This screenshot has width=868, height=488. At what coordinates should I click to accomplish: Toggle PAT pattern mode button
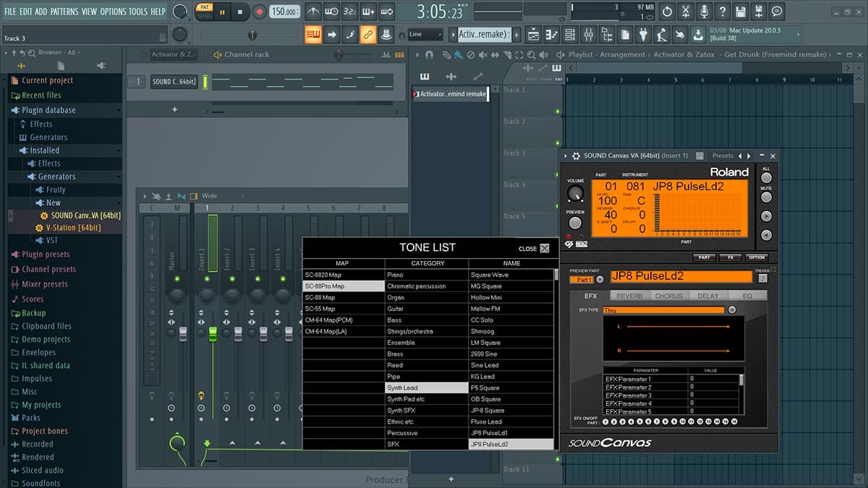205,7
